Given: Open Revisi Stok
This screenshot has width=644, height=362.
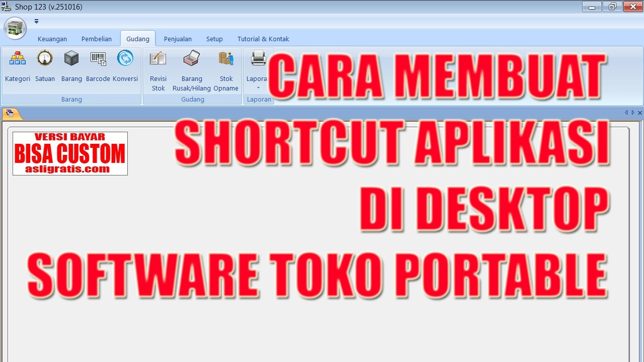Looking at the screenshot, I should [158, 70].
